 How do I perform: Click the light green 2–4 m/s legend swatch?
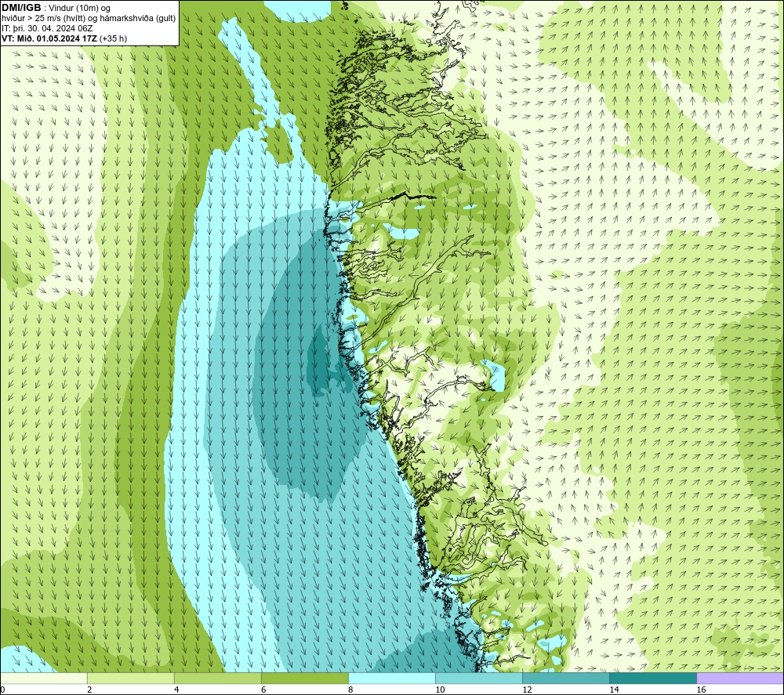(x=130, y=678)
